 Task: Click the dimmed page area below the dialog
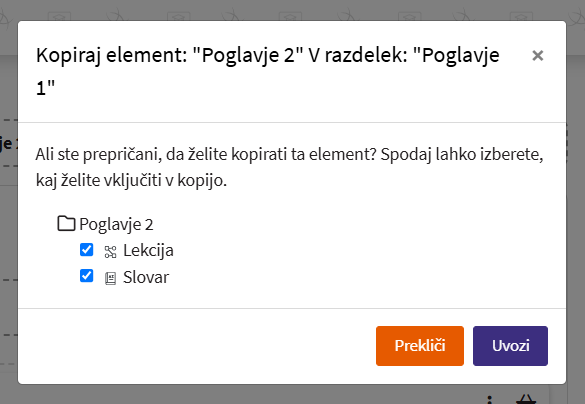click(261, 395)
